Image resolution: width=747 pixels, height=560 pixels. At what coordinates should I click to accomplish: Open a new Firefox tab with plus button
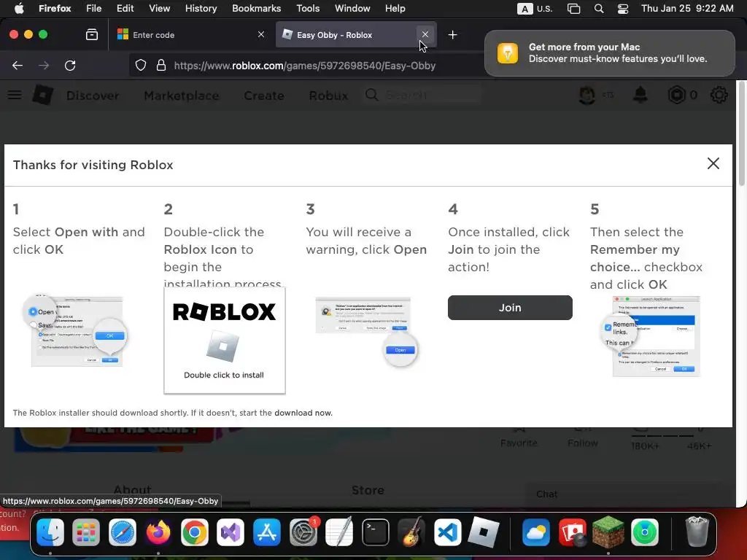(x=452, y=35)
